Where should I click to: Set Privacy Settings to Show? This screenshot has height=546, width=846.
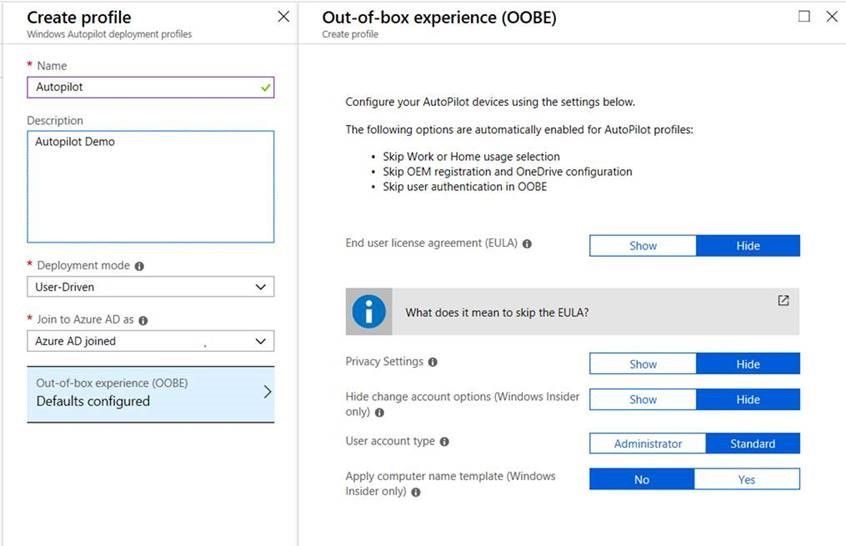coord(643,364)
